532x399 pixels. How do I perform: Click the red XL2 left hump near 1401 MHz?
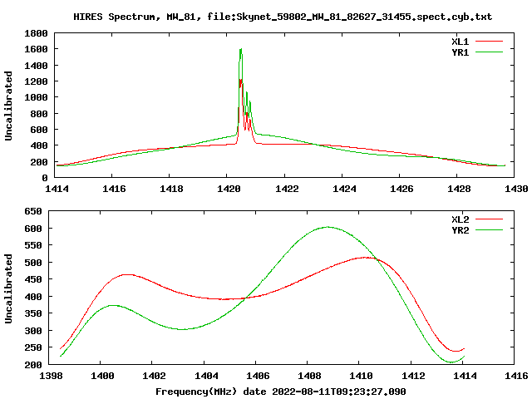click(x=126, y=274)
